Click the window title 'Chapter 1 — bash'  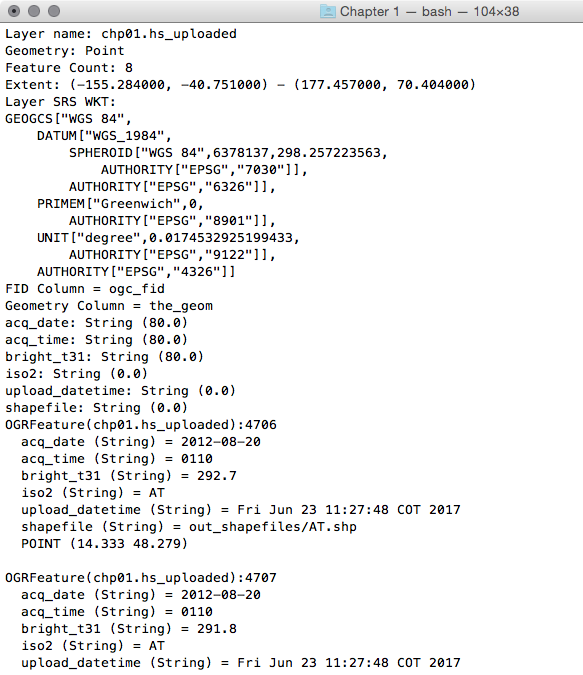(396, 11)
